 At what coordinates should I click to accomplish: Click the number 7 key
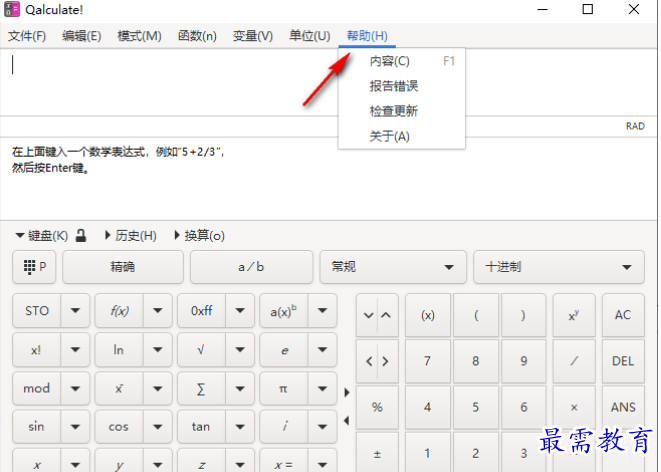point(427,361)
